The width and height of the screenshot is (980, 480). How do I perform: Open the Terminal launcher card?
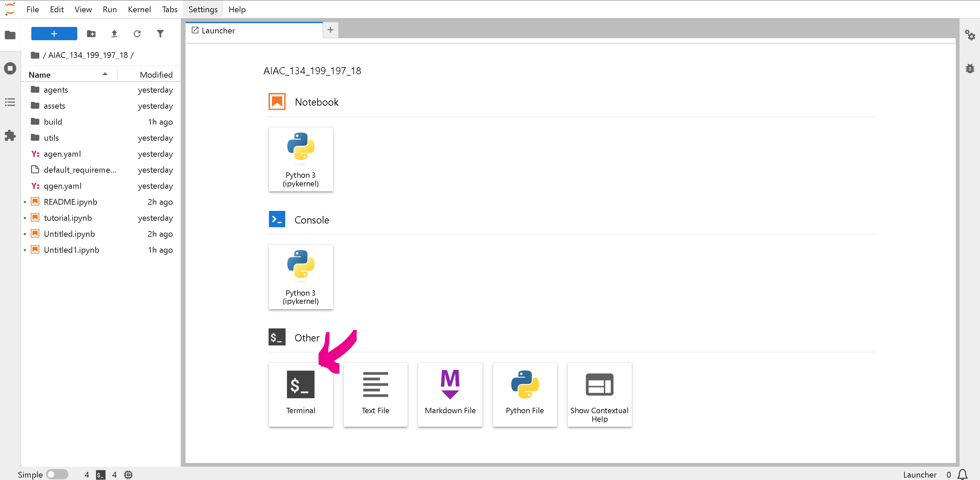coord(300,394)
